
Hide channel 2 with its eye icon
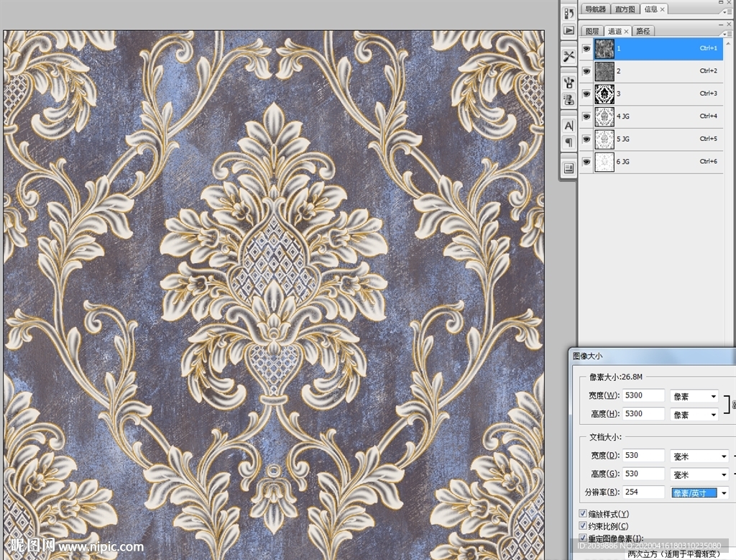coord(586,71)
